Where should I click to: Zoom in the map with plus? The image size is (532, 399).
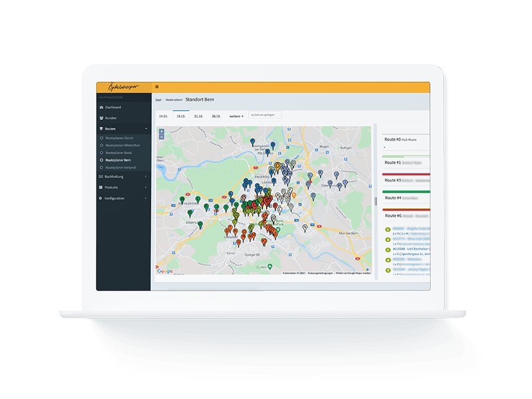(162, 131)
